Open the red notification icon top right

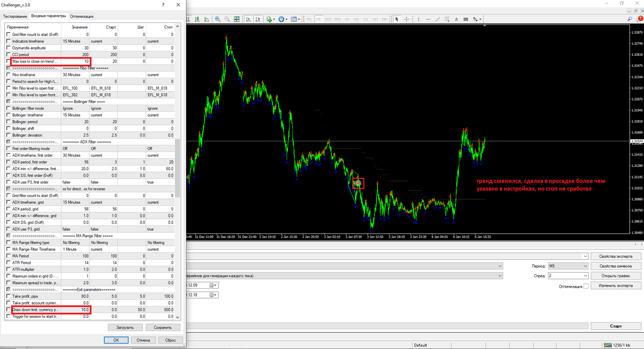coord(640,19)
